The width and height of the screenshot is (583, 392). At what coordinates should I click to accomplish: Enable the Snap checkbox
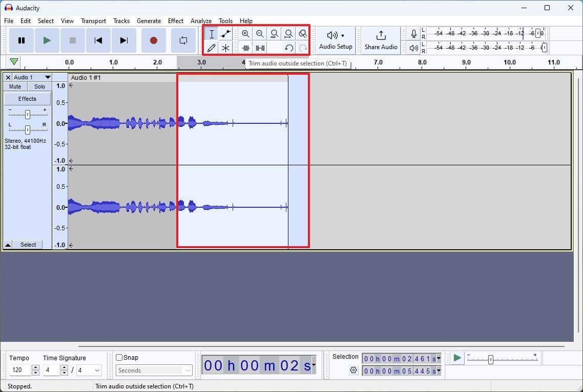(x=119, y=358)
